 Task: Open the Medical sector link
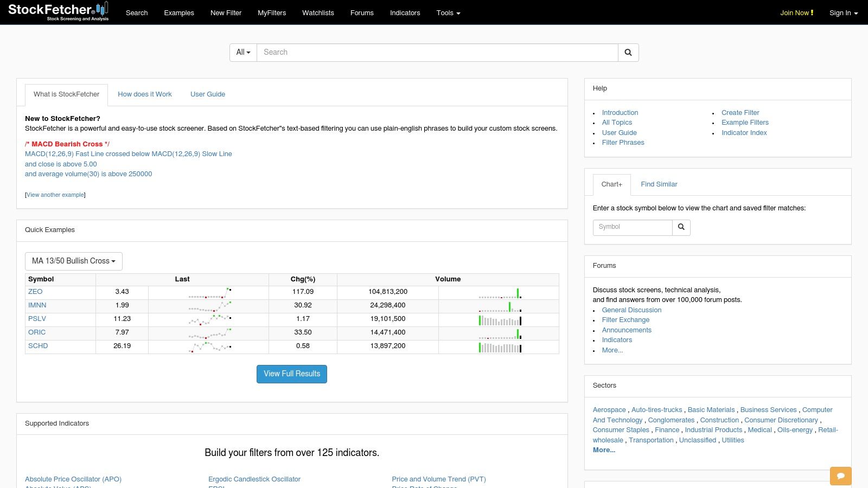click(x=759, y=430)
